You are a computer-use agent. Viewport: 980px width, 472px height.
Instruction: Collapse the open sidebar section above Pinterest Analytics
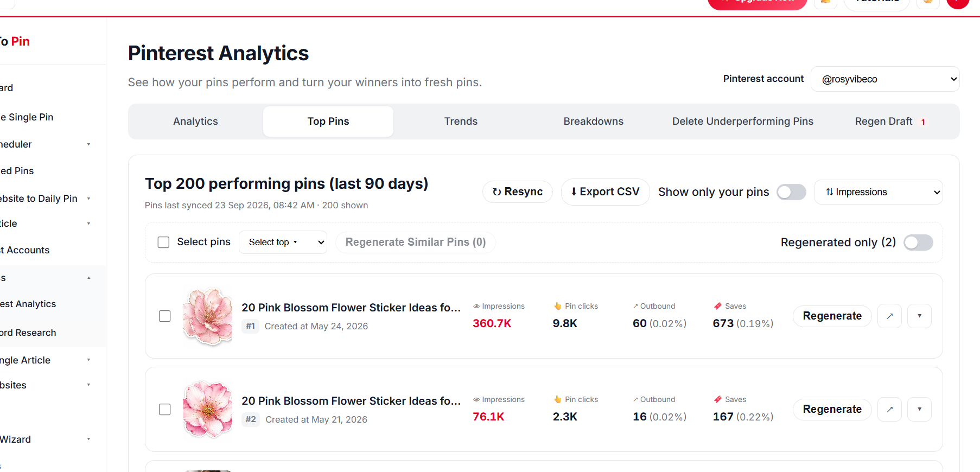tap(88, 278)
